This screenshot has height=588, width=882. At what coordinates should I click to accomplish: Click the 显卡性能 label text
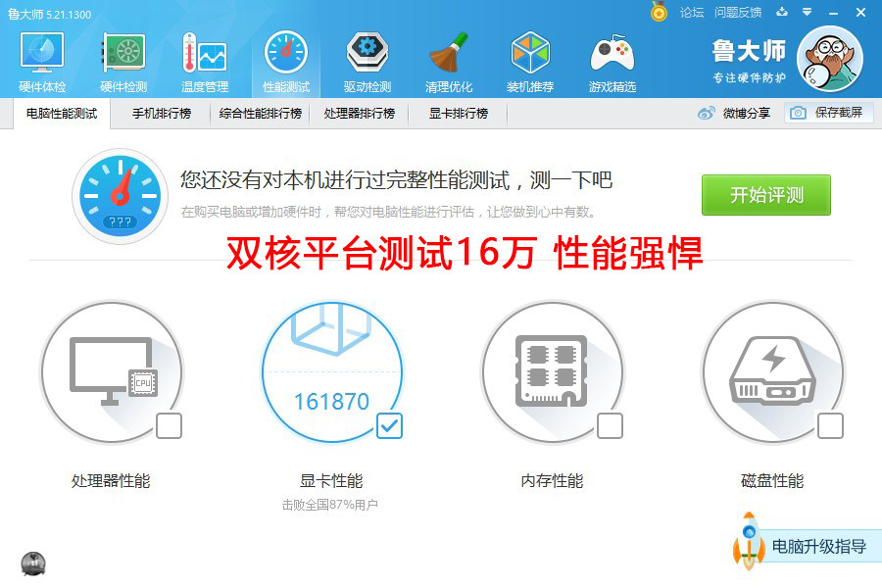point(331,481)
